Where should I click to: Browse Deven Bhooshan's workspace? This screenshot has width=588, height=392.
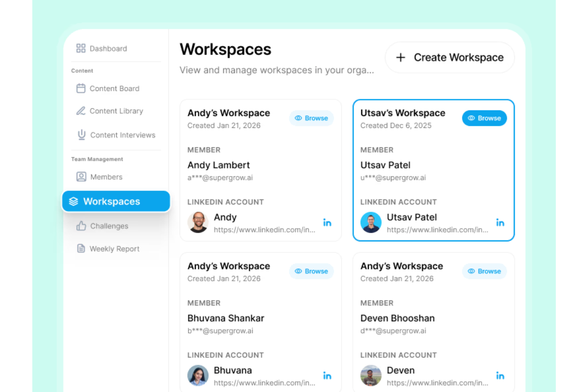[484, 271]
